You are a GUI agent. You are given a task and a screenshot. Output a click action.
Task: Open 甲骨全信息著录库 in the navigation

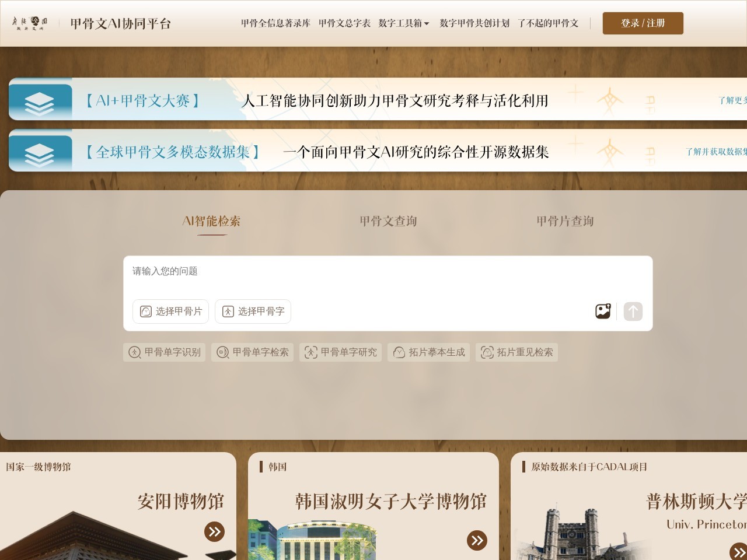pyautogui.click(x=275, y=23)
